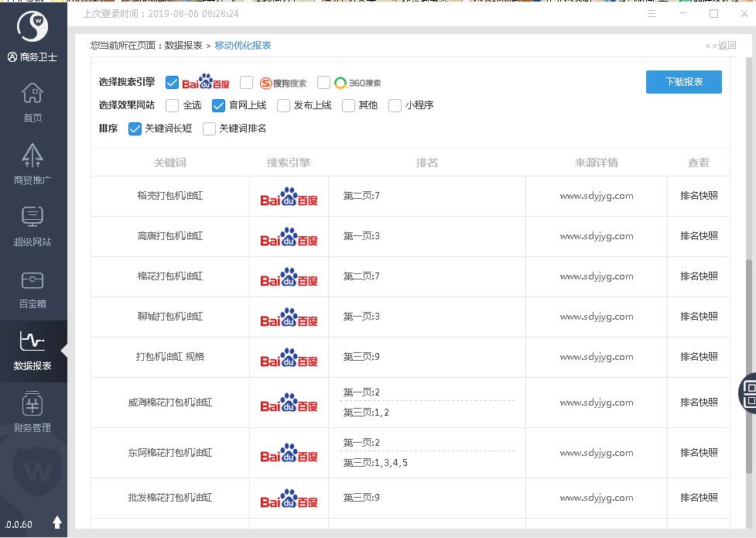
Task: Open 财务管理 finance management icon
Action: click(x=32, y=411)
